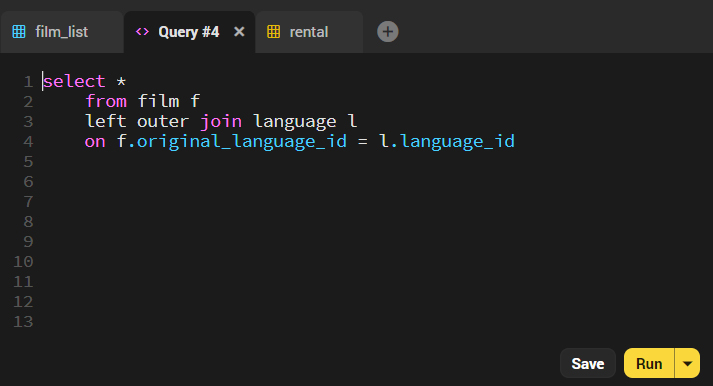Click the yellow table icon on rental tab

click(273, 32)
